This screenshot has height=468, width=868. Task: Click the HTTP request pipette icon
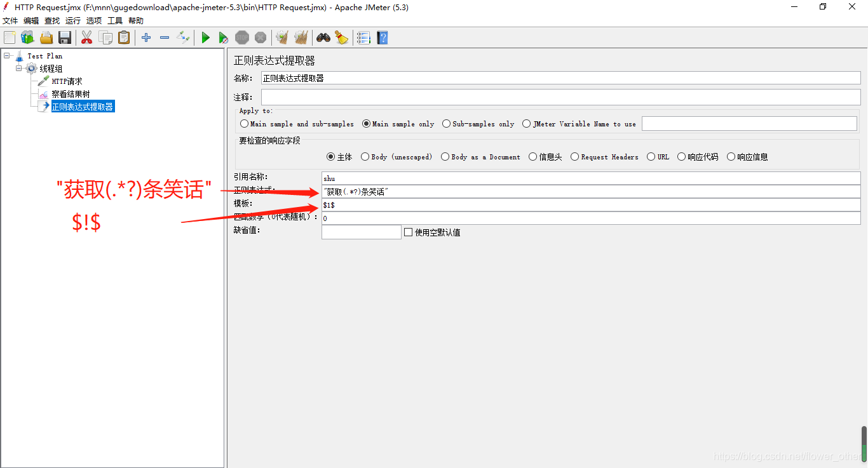pos(43,81)
